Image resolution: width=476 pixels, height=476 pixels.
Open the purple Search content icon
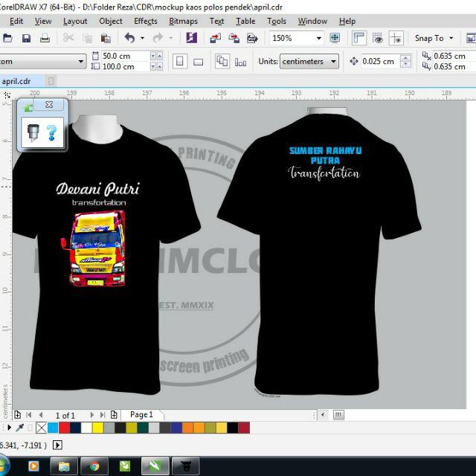192,38
